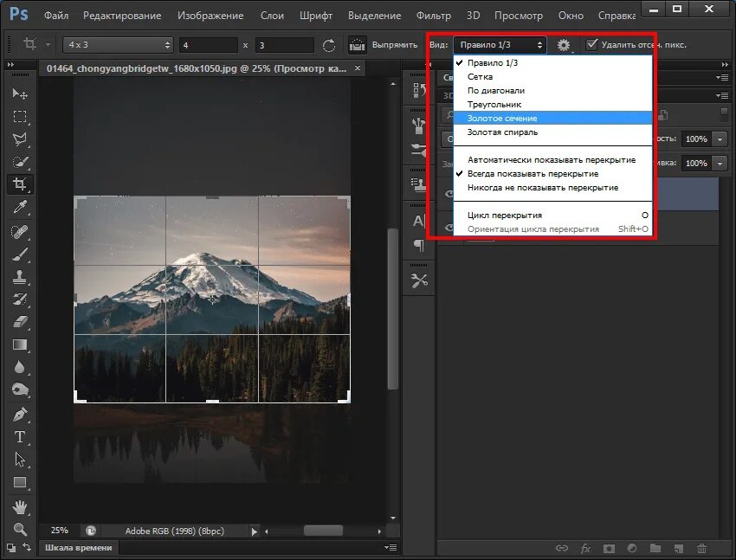The image size is (736, 560).
Task: Toggle 'Удалить отсеч. пикс.' checkbox
Action: 592,44
